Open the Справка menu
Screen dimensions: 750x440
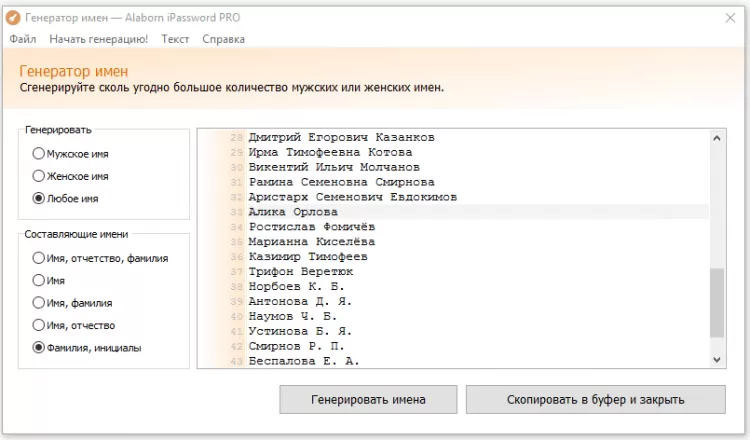(x=223, y=39)
